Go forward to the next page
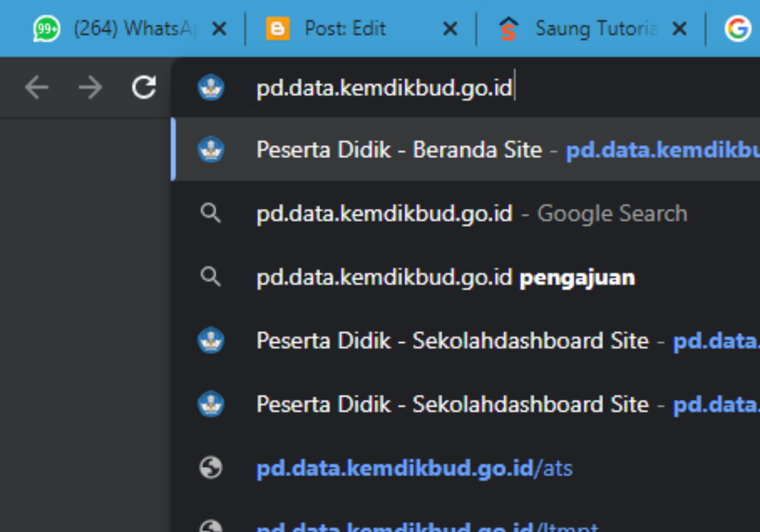 [x=90, y=87]
